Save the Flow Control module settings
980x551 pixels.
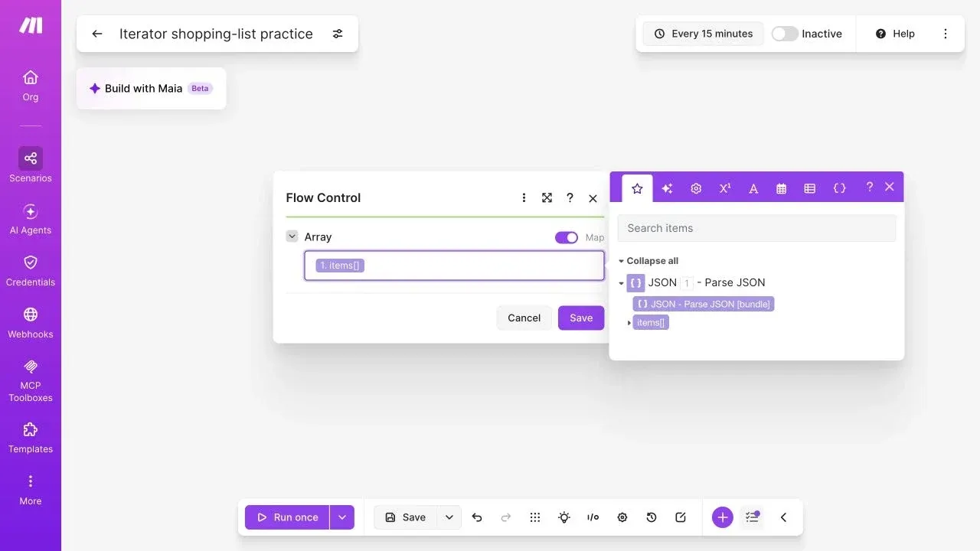tap(581, 318)
